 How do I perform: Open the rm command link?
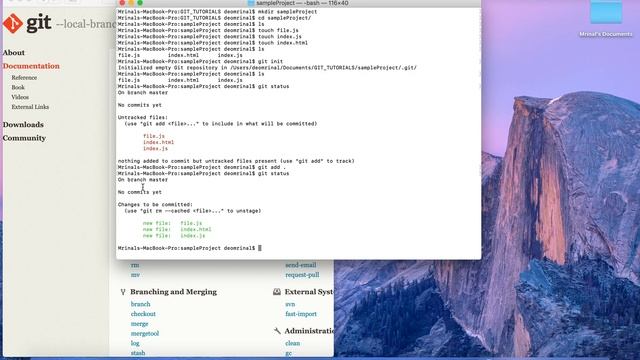(x=135, y=265)
